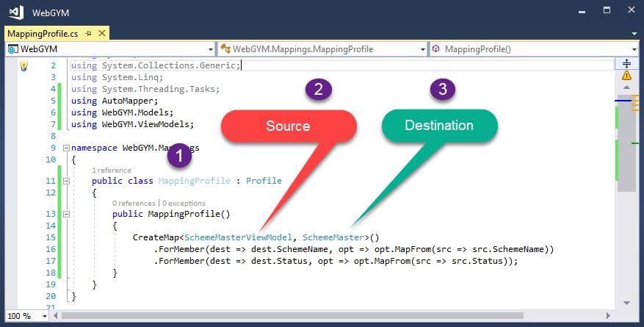Screen dimensions: 644x327
Task: Click the vertical scrollbar up arrow
Action: pyautogui.click(x=626, y=87)
